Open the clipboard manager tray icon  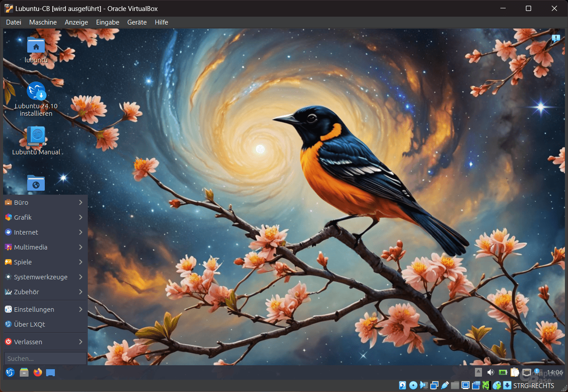tap(515, 372)
